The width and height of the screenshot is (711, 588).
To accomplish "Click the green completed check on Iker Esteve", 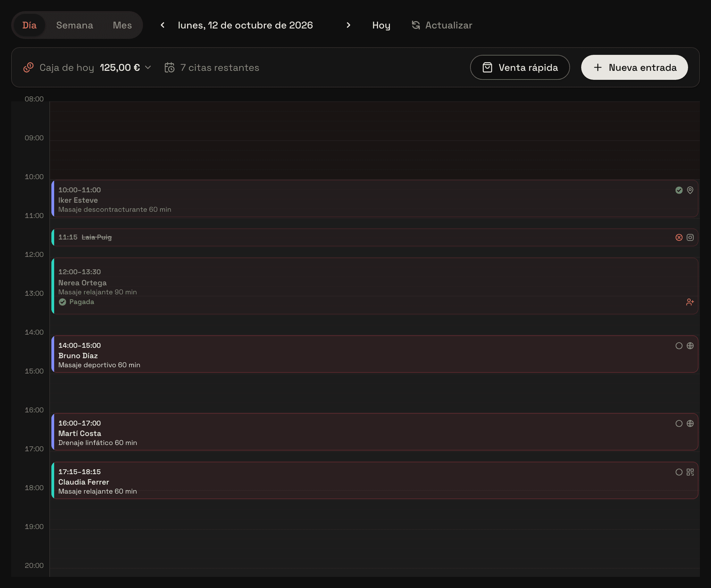I will pos(679,190).
